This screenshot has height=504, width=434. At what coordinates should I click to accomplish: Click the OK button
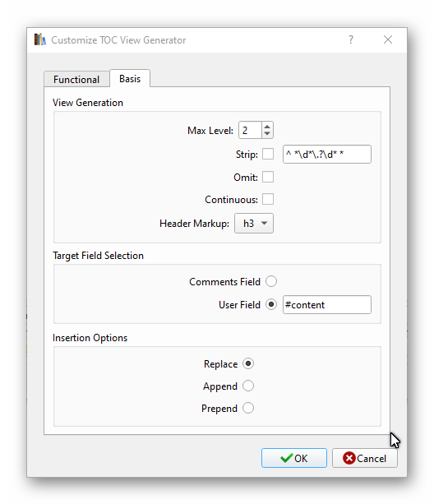point(294,458)
